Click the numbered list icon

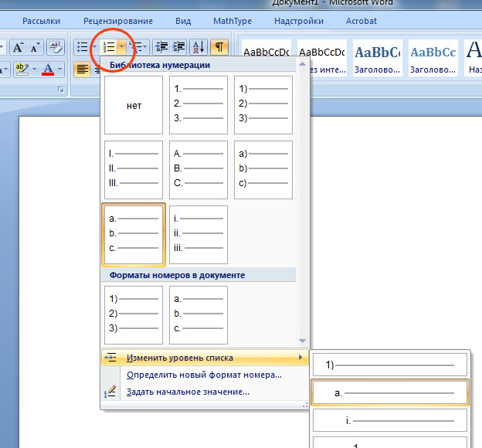point(109,47)
